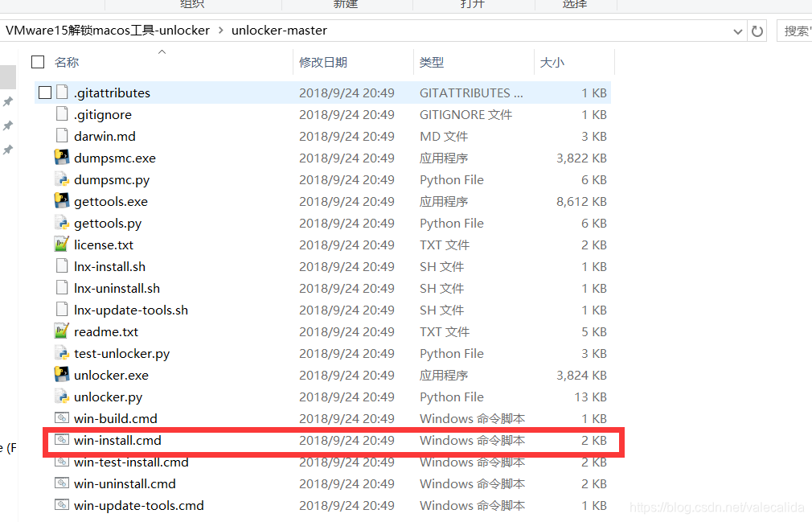Select the win-update-tools.cmd file name
The image size is (812, 522).
click(139, 505)
